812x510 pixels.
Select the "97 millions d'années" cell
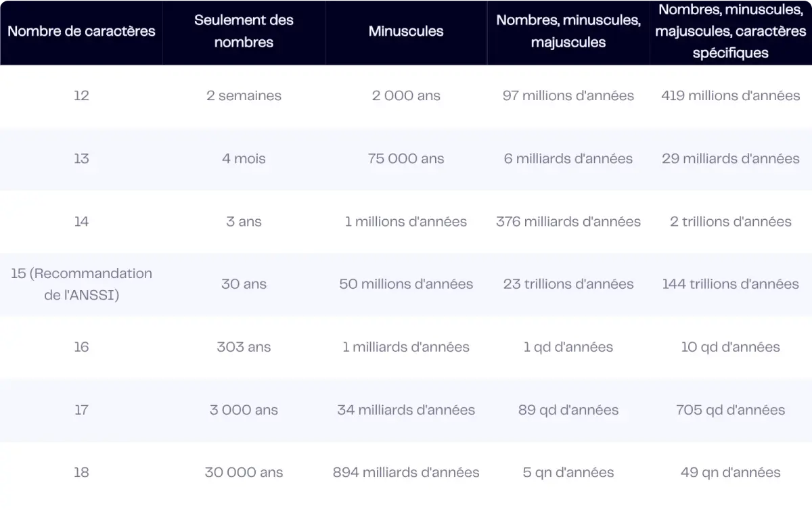point(568,95)
